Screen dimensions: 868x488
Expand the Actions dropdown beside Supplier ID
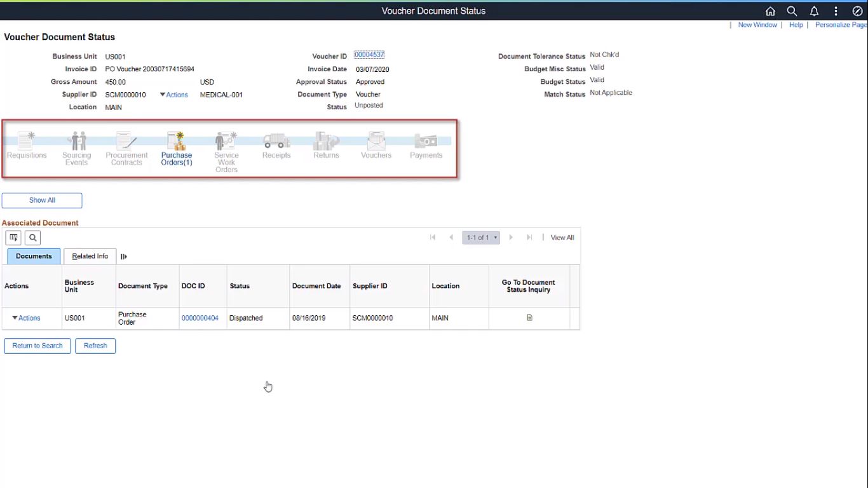173,94
